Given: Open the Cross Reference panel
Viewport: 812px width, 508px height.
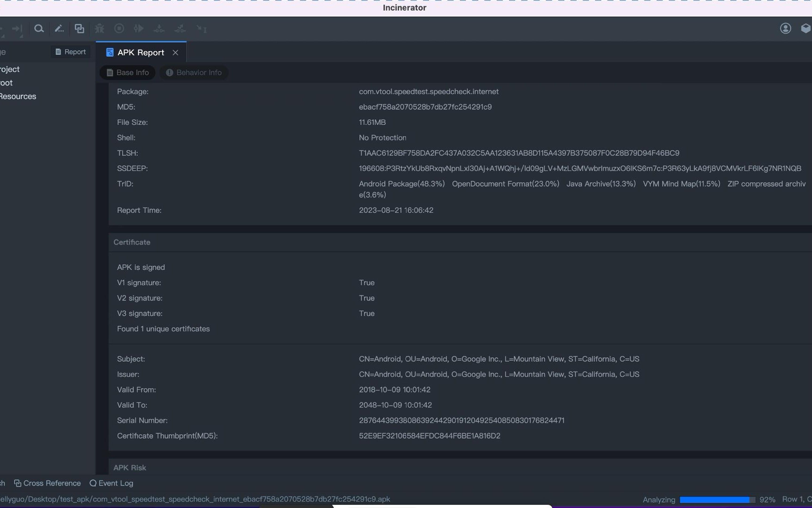Looking at the screenshot, I should point(47,483).
